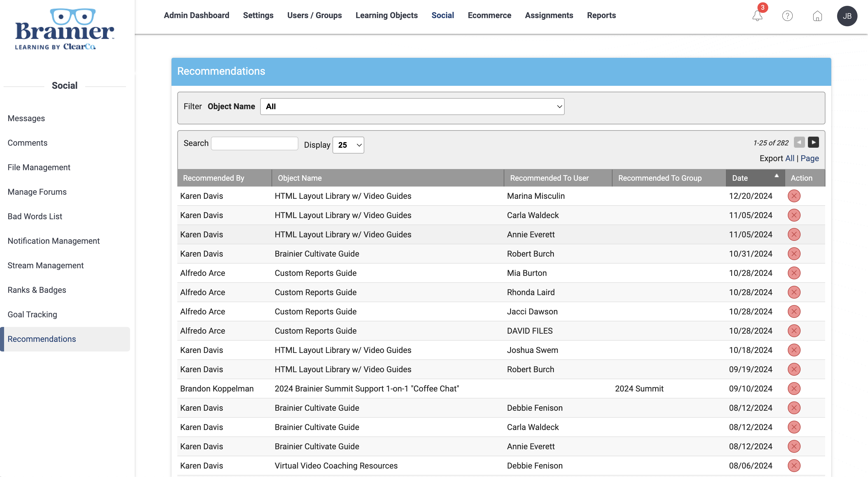Image resolution: width=868 pixels, height=477 pixels.
Task: Open Manage Forums in sidebar
Action: click(x=37, y=192)
